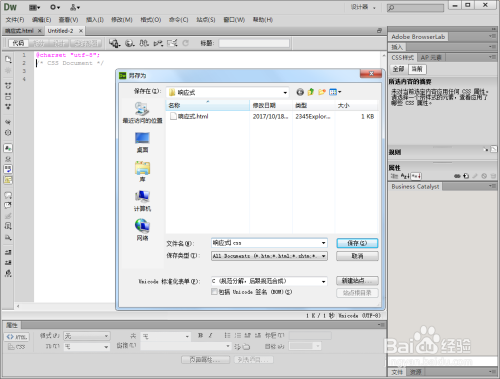500x379 pixels.
Task: Go up one folder level in dialog
Action: pyautogui.click(x=311, y=92)
